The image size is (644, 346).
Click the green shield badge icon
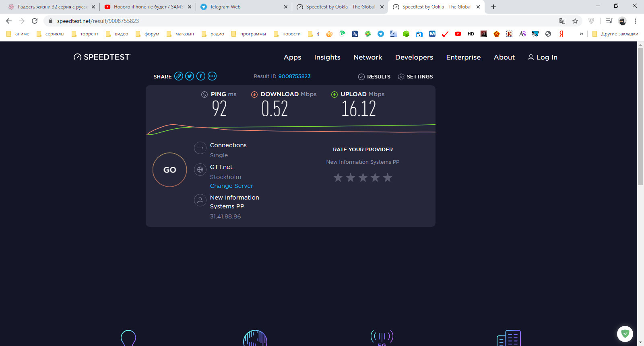tap(625, 334)
